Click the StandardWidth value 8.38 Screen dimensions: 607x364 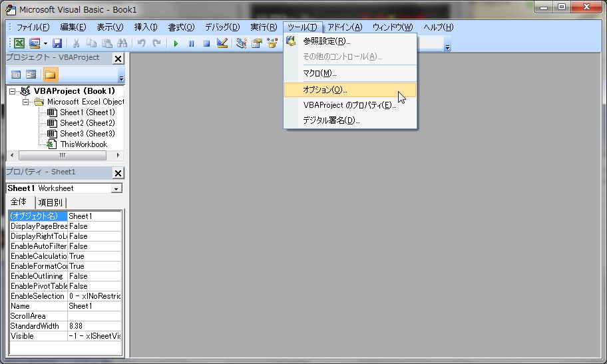[95, 326]
